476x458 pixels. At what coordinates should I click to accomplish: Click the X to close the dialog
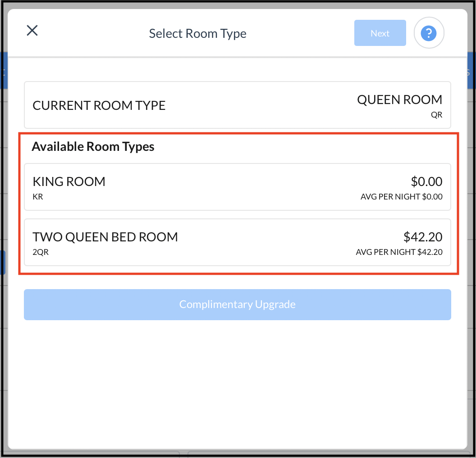32,30
